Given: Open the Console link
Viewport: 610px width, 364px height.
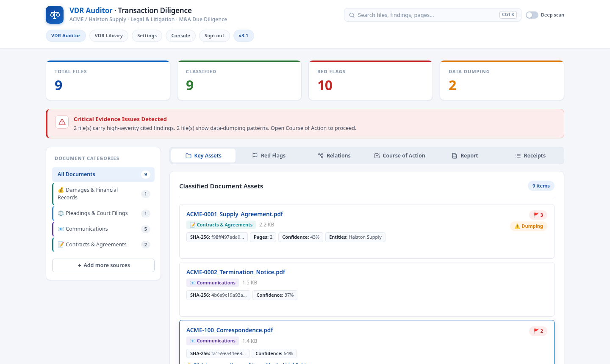Looking at the screenshot, I should 181,36.
